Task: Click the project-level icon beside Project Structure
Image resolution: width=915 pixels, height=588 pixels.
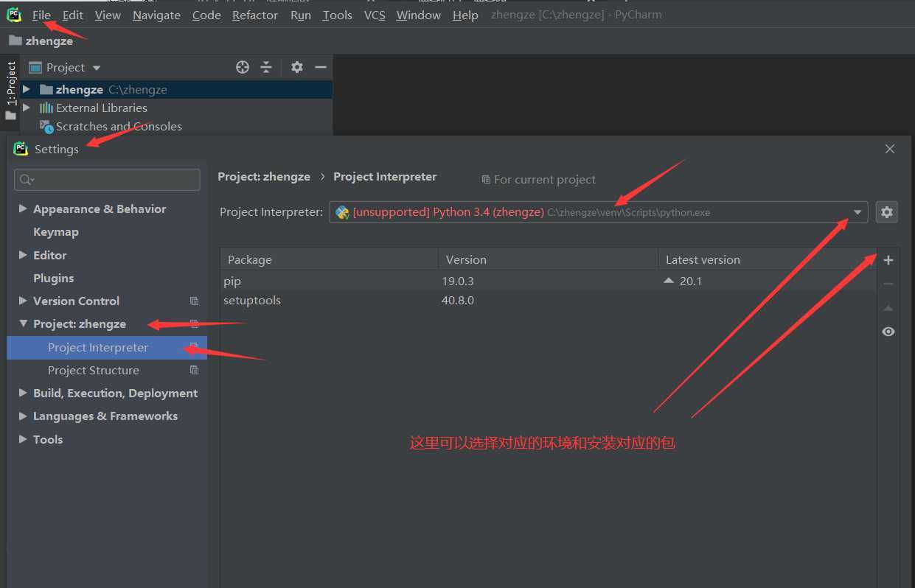Action: pos(194,370)
